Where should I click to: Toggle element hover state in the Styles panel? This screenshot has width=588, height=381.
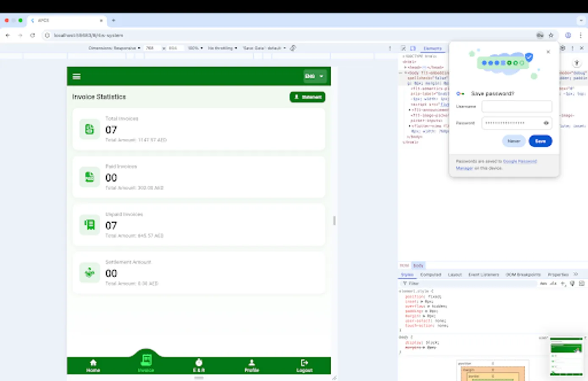[x=543, y=284]
